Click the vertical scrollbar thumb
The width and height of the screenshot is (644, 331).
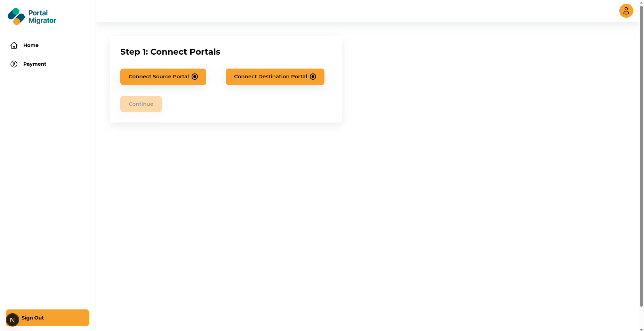641,157
